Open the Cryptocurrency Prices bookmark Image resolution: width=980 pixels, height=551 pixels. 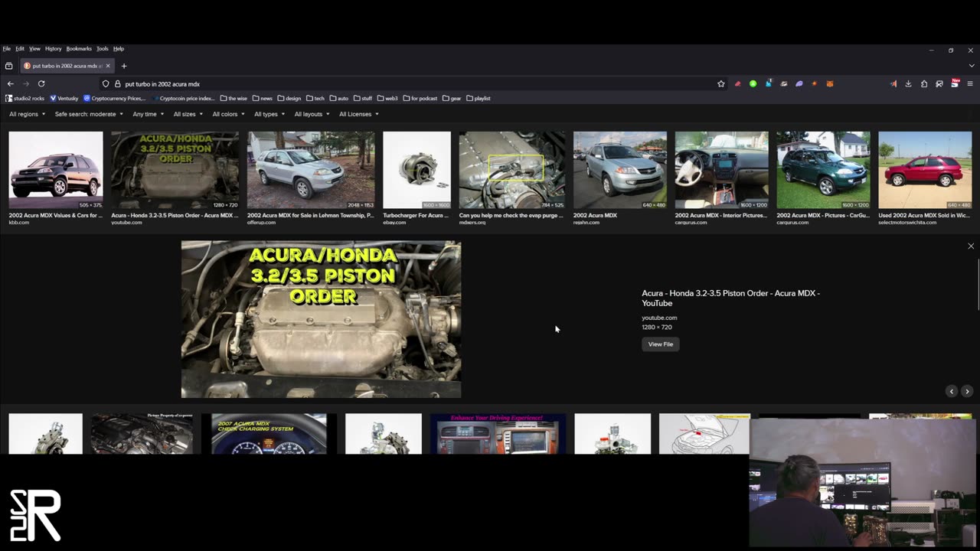point(114,98)
